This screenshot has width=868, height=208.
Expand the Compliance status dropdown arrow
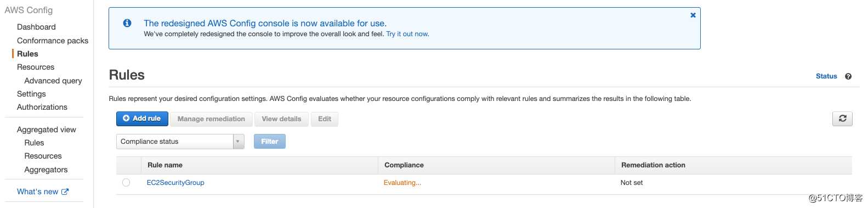pyautogui.click(x=238, y=142)
